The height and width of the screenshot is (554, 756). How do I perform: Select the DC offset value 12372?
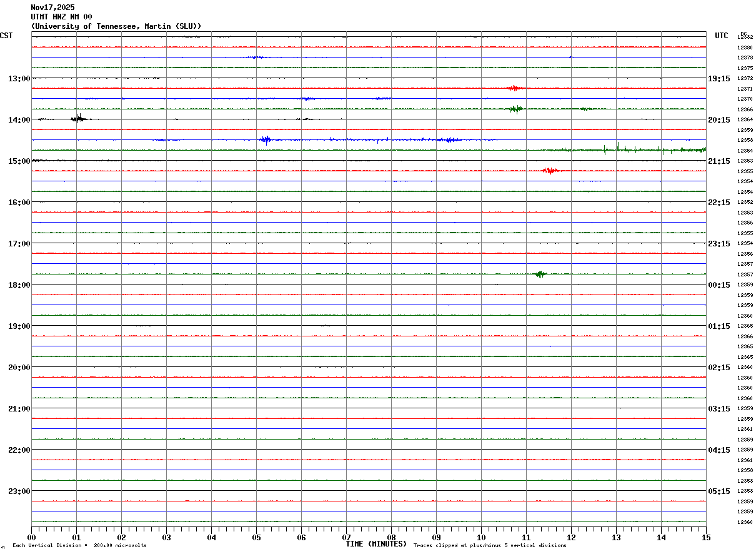745,78
